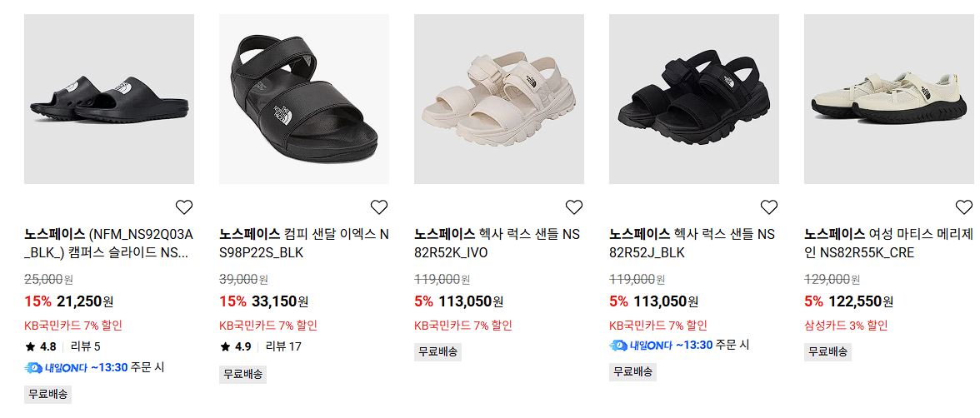980x418 pixels.
Task: View ivory Hexa Lux sandal image
Action: pos(498,99)
